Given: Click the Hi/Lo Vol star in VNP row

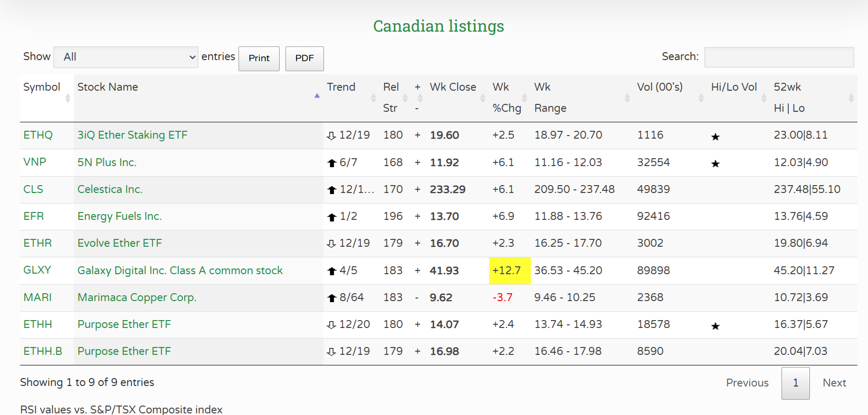Looking at the screenshot, I should pyautogui.click(x=716, y=163).
